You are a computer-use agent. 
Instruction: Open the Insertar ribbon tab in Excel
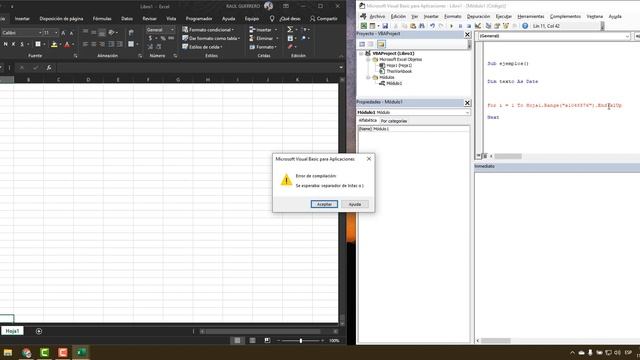click(x=22, y=18)
